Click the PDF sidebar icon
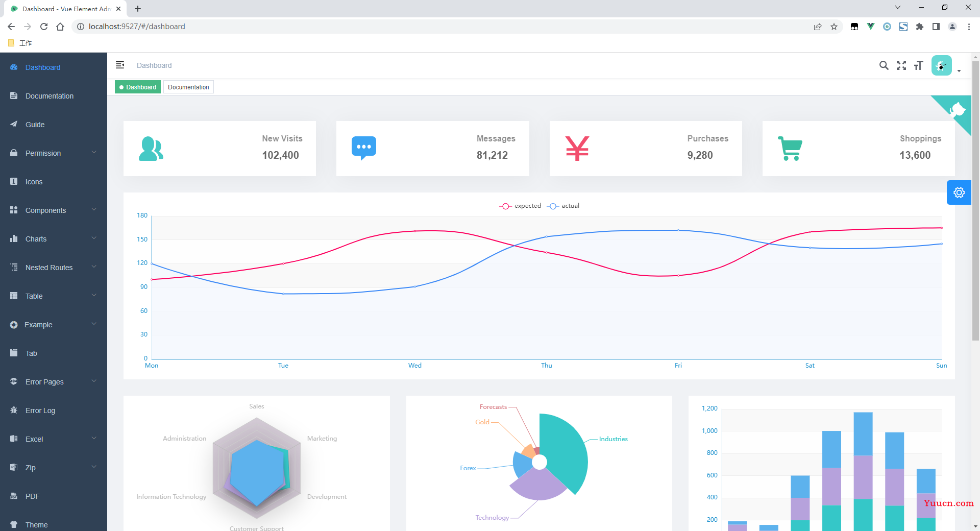The width and height of the screenshot is (980, 531). point(14,496)
